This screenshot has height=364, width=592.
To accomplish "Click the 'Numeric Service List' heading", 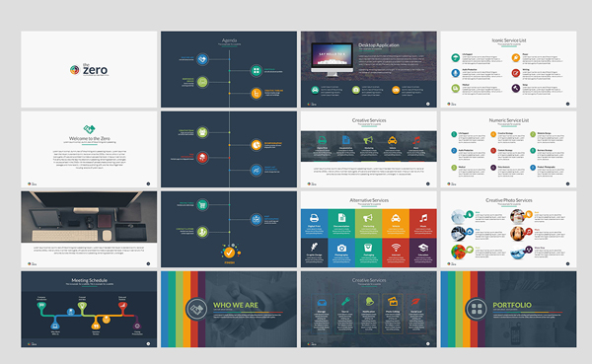I will 508,120.
